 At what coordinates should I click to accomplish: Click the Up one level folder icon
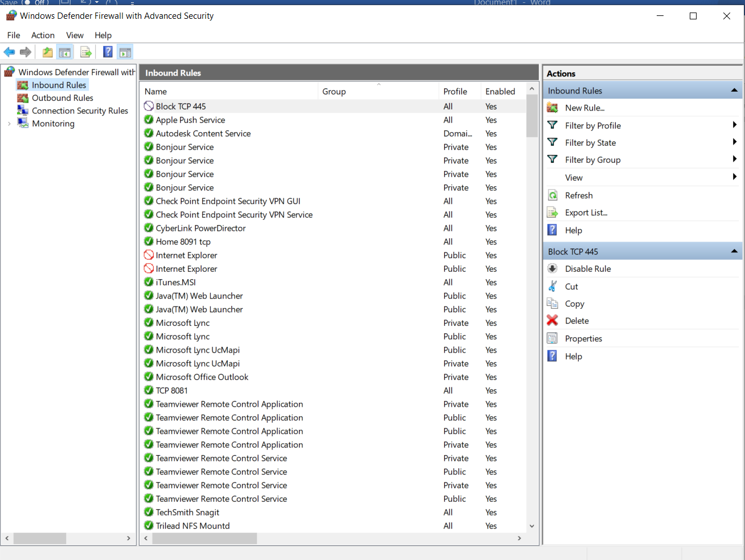[47, 52]
